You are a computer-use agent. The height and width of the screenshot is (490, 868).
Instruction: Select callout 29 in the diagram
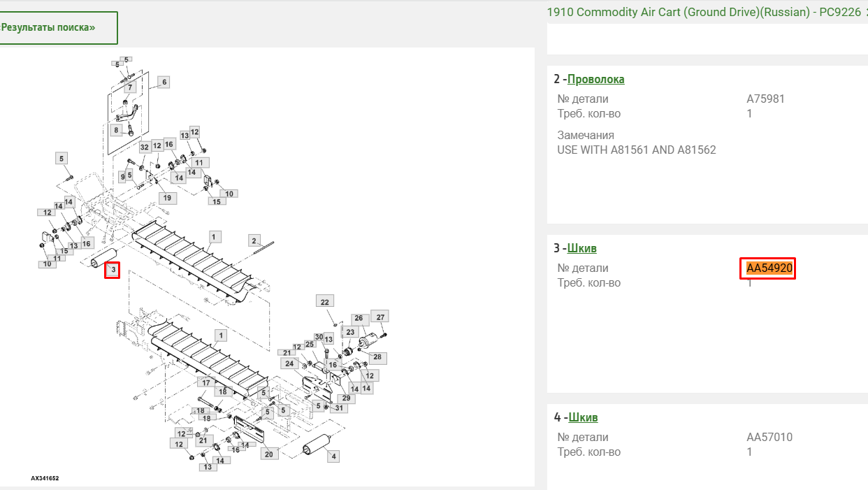pos(346,398)
